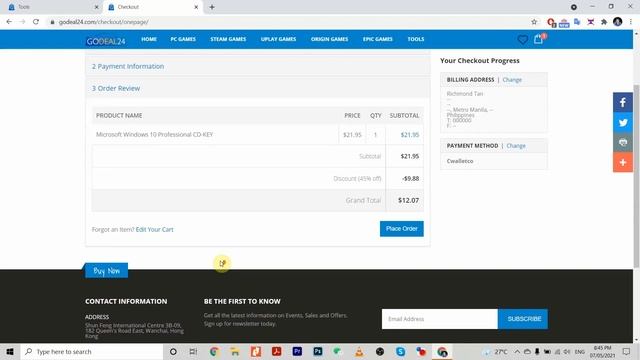
Task: Open Task View in taskbar
Action: click(193, 351)
